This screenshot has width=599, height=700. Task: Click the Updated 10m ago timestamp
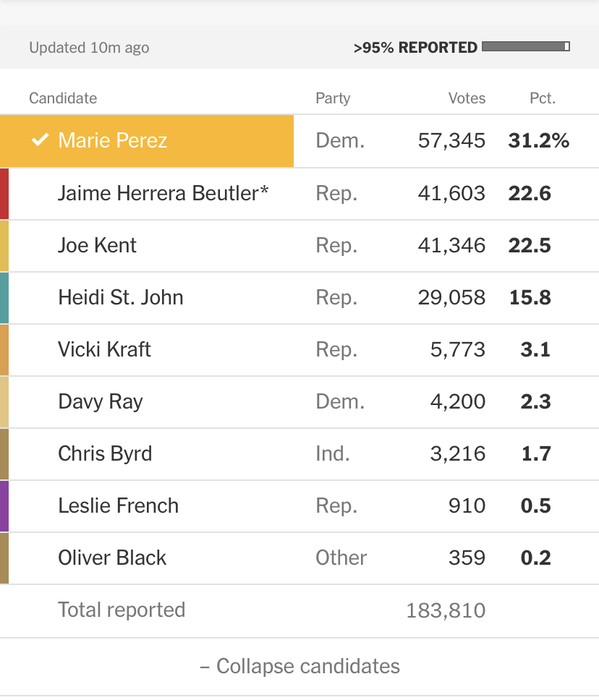[x=89, y=48]
